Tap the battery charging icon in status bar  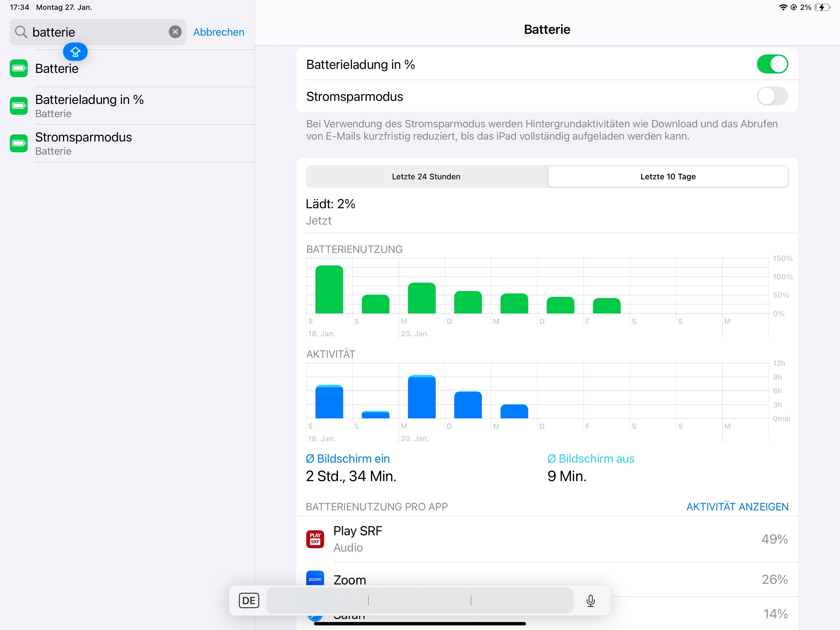(x=822, y=7)
